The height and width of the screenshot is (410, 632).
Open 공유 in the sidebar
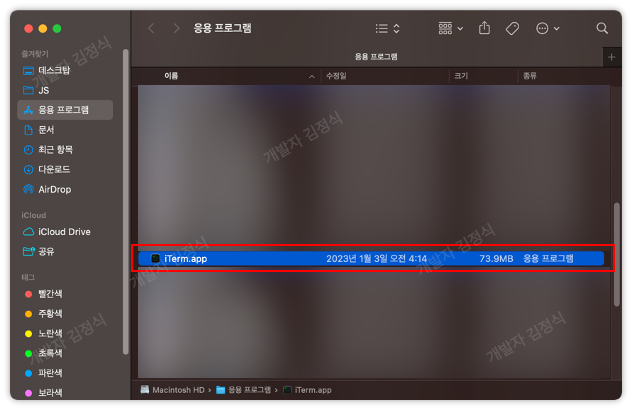point(65,252)
